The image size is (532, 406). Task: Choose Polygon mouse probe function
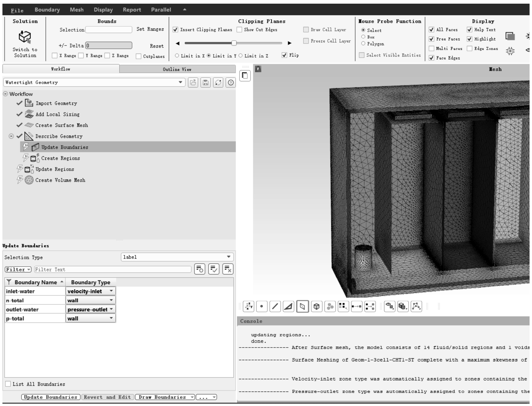pyautogui.click(x=363, y=44)
